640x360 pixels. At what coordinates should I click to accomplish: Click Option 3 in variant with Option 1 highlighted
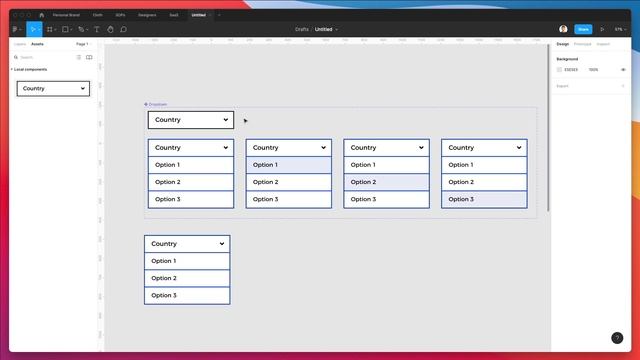point(289,199)
